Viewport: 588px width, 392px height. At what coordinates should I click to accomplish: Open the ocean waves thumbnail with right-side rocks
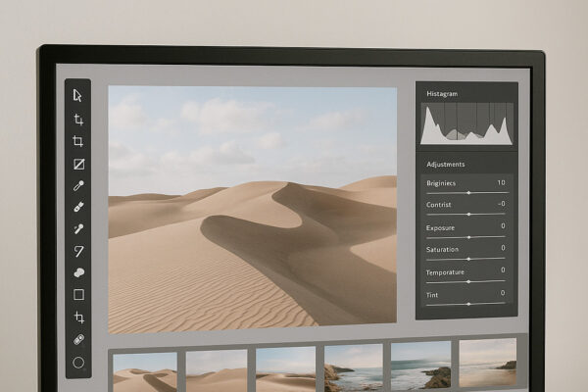click(x=420, y=366)
